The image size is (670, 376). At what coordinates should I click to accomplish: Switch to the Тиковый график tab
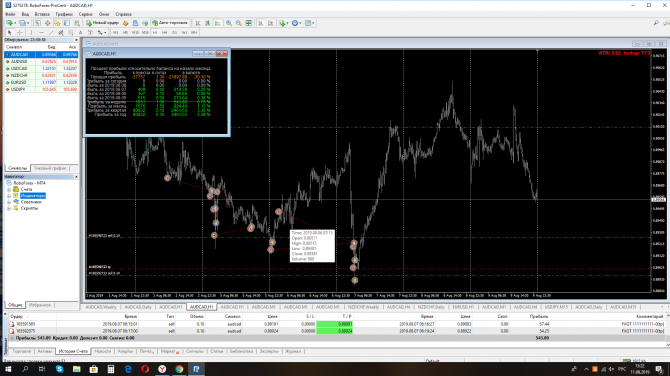pos(50,168)
